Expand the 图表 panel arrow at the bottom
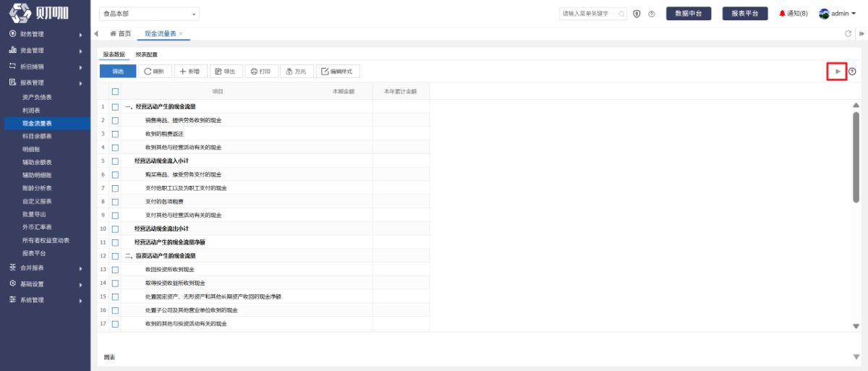 click(856, 357)
